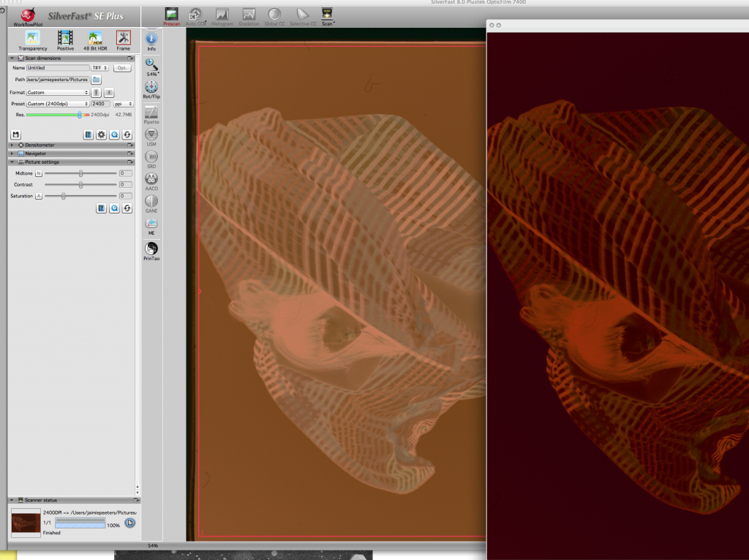Start a Prescan
749x560 pixels.
(x=171, y=17)
